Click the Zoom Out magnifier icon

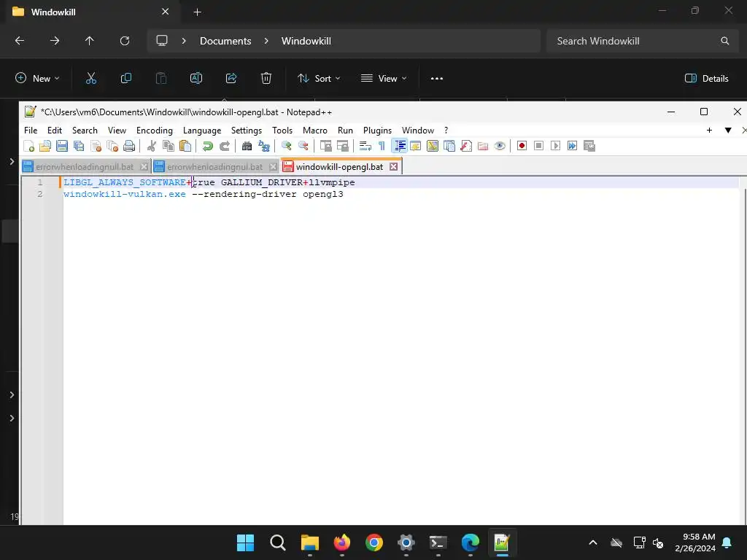click(x=303, y=146)
